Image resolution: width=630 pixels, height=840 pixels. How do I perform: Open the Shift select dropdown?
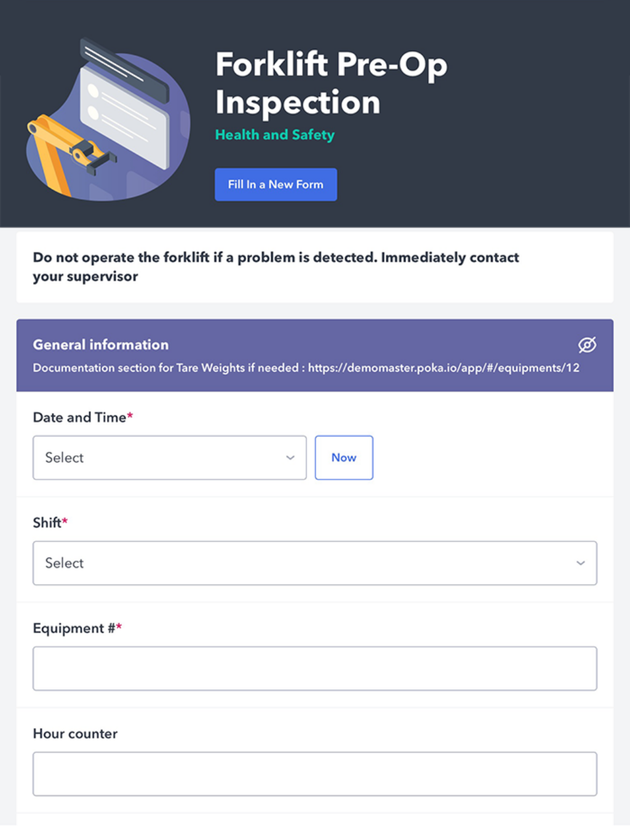pyautogui.click(x=315, y=563)
